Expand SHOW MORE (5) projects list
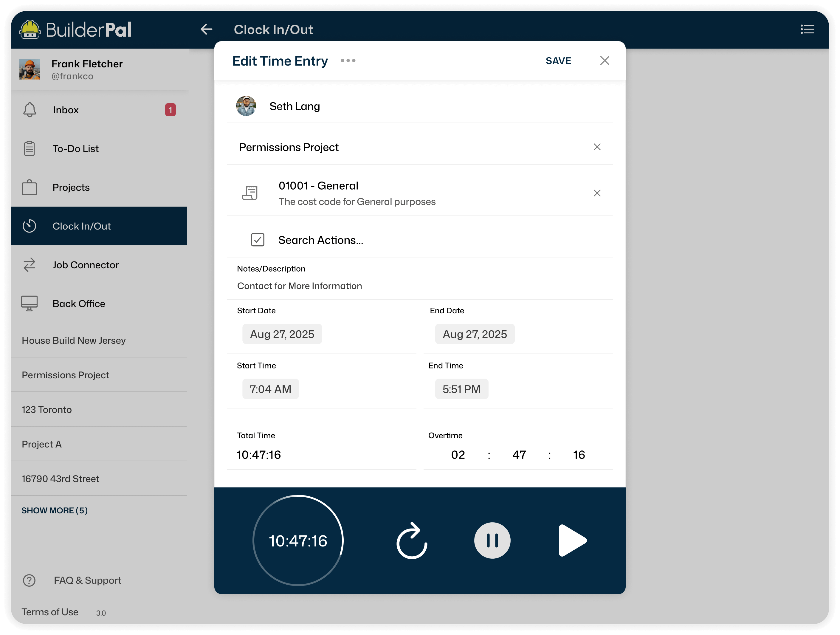840x635 pixels. coord(54,510)
